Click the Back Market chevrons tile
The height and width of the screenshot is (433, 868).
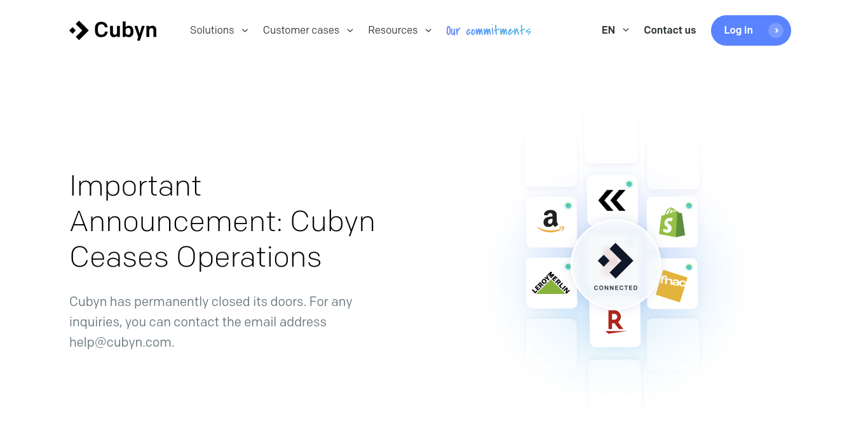[611, 199]
